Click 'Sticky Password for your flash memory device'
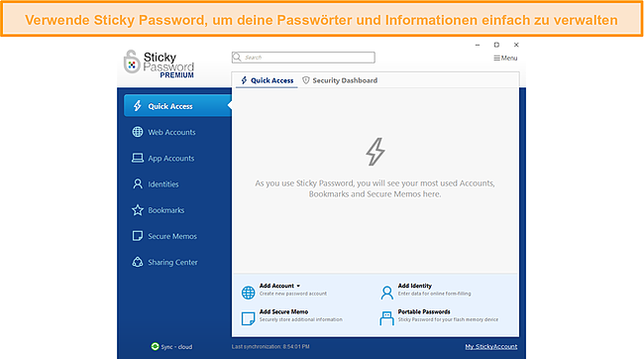The width and height of the screenshot is (644, 359). 448,319
